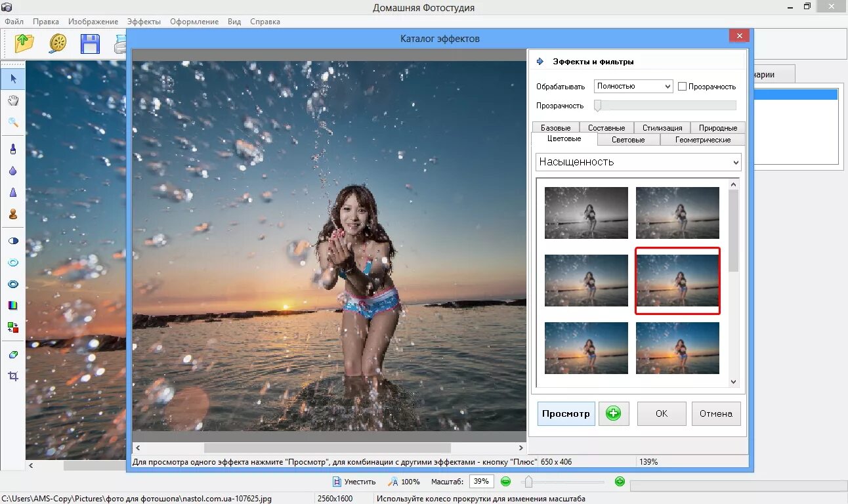Screen dimensions: 848x504
Task: Click the save floppy disk icon
Action: 90,44
